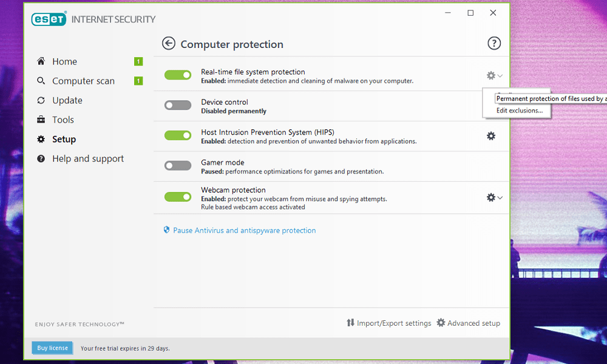Viewport: 607px width, 364px height.
Task: Go to the Update section
Action: click(x=67, y=100)
